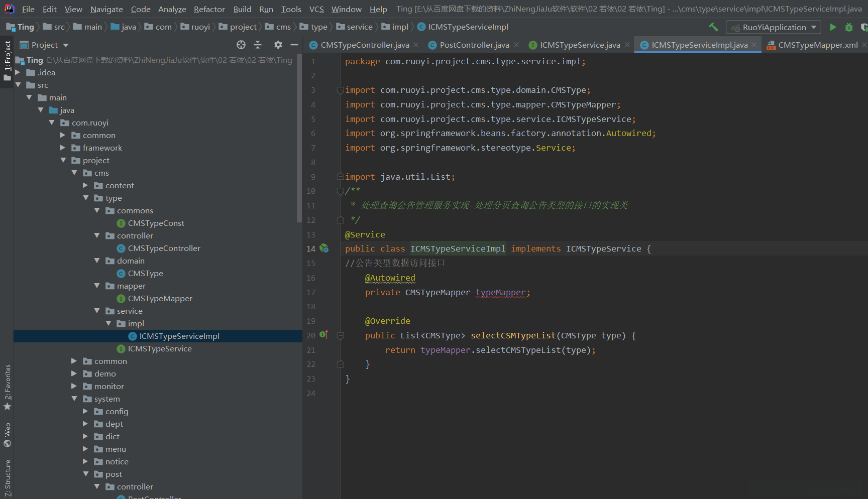Expand the framework folder in the tree

63,148
